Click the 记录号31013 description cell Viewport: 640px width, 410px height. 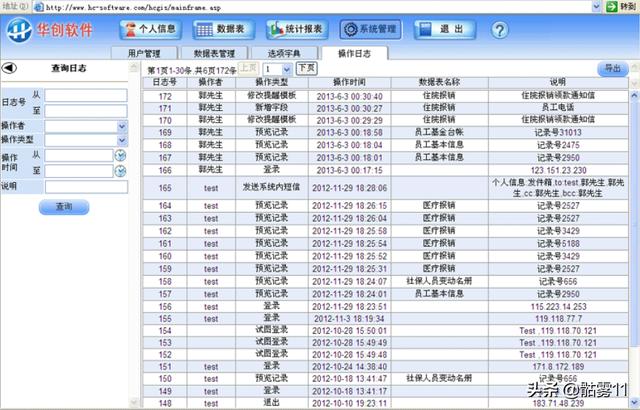[558, 133]
